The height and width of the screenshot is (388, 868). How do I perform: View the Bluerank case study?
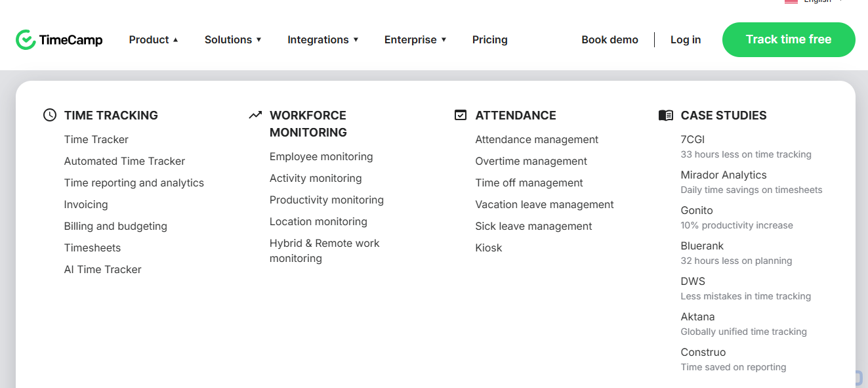(702, 246)
